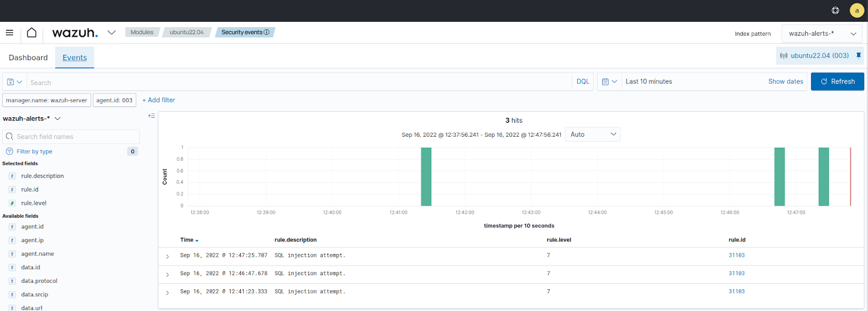The width and height of the screenshot is (868, 311).
Task: Sort by the Time column header
Action: click(x=189, y=240)
